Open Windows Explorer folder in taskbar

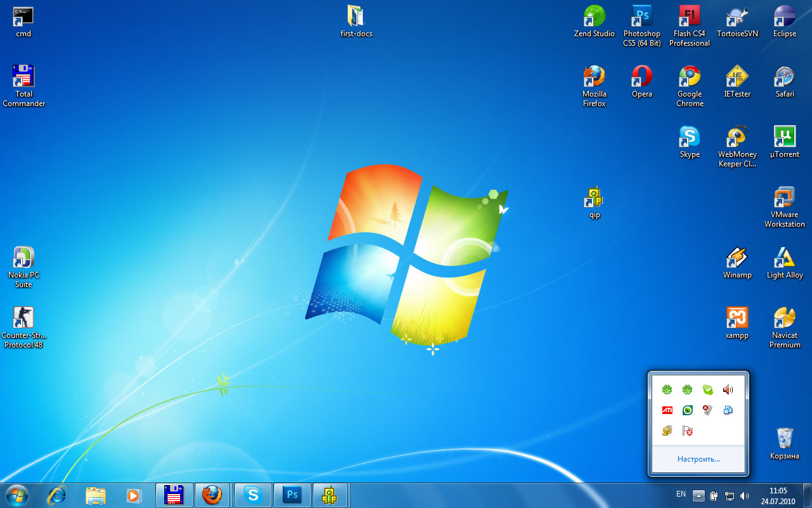(95, 495)
